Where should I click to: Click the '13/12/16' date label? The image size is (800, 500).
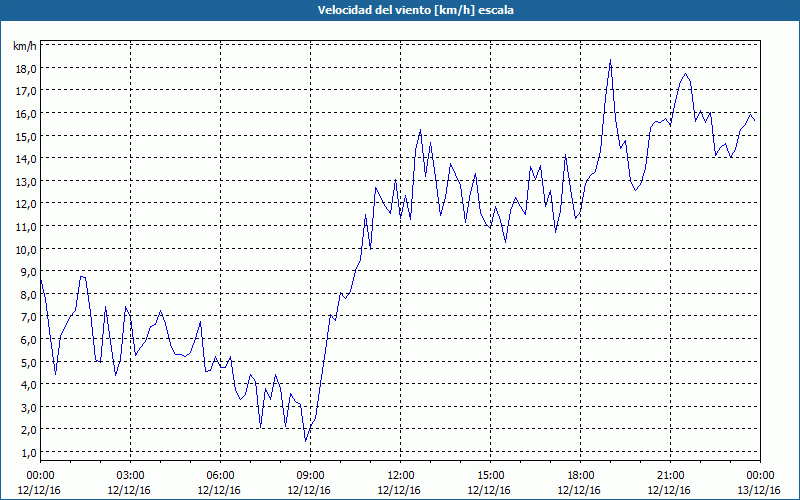759,490
